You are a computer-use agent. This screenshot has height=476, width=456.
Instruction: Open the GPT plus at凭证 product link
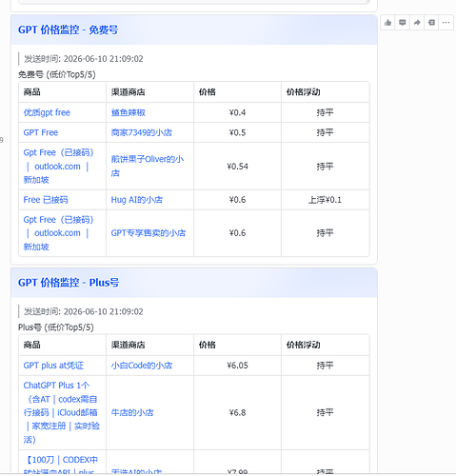pyautogui.click(x=53, y=366)
